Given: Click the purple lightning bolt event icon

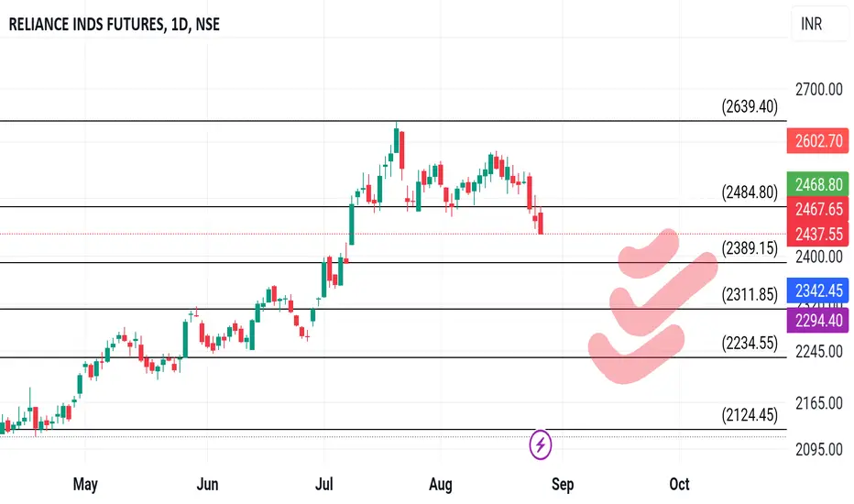Looking at the screenshot, I should click(541, 444).
